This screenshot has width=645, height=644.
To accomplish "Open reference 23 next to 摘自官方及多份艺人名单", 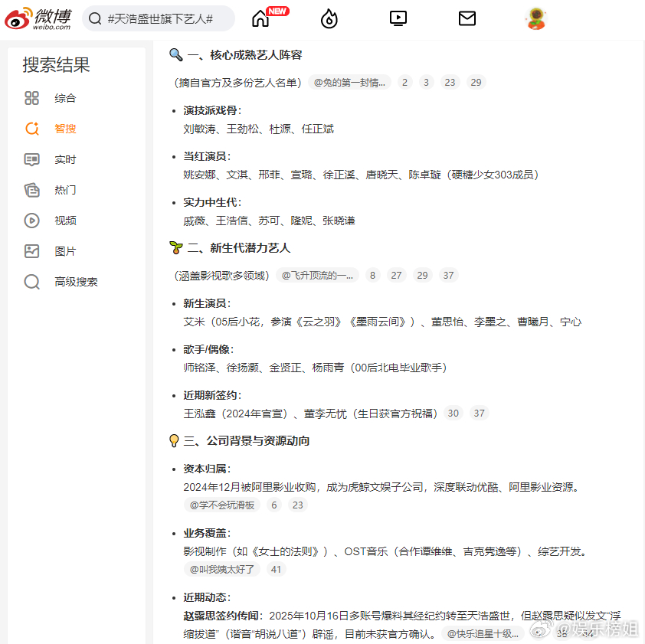I will pyautogui.click(x=450, y=82).
